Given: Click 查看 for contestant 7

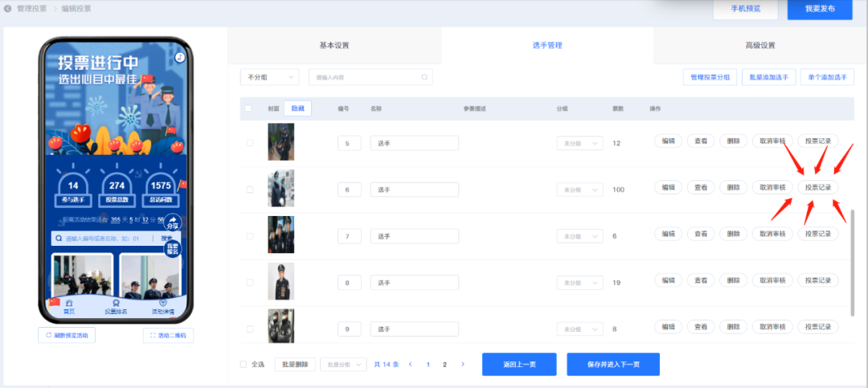Looking at the screenshot, I should click(x=701, y=234).
